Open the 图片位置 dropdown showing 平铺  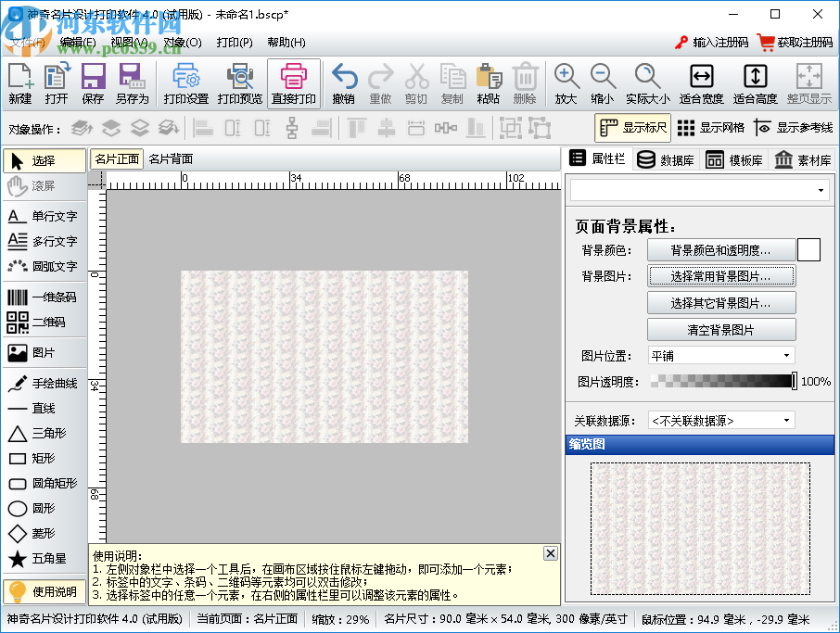[721, 356]
